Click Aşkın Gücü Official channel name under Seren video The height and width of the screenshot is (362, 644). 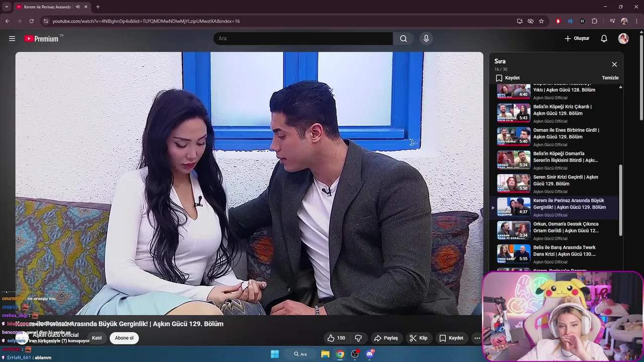550,192
